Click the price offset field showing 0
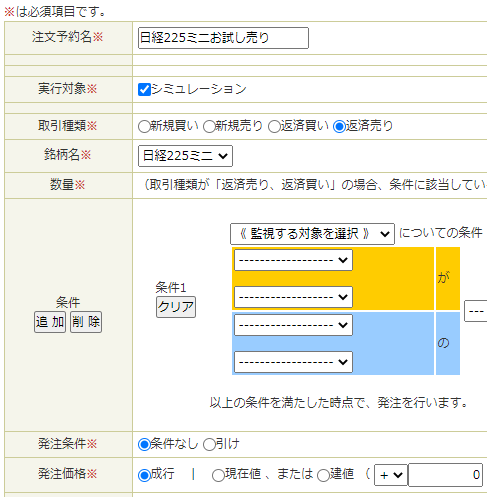 coord(445,475)
